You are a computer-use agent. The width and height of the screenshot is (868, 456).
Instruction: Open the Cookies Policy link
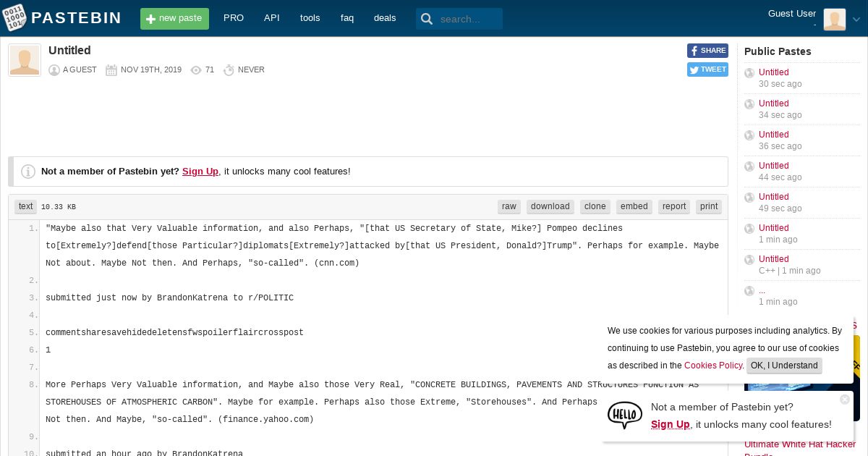(713, 366)
